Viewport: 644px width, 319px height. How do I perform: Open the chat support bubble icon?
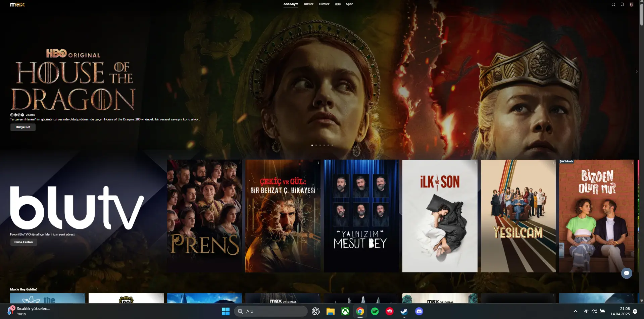(627, 273)
